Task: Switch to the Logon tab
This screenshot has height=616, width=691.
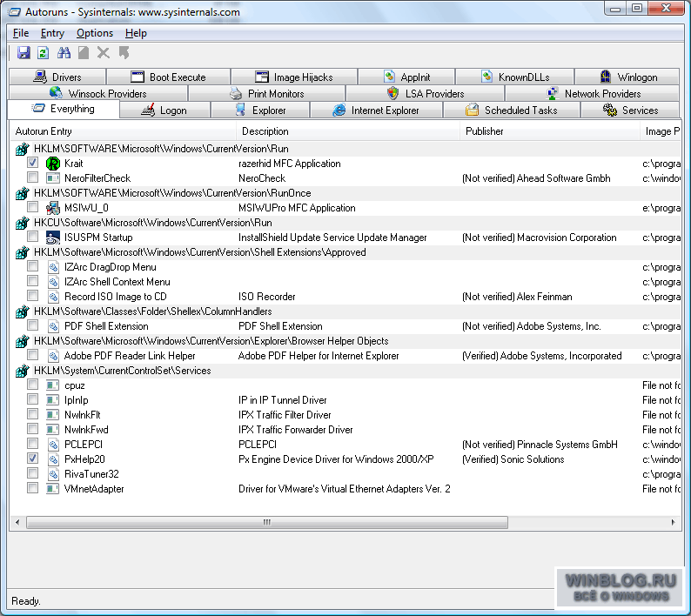Action: point(164,110)
